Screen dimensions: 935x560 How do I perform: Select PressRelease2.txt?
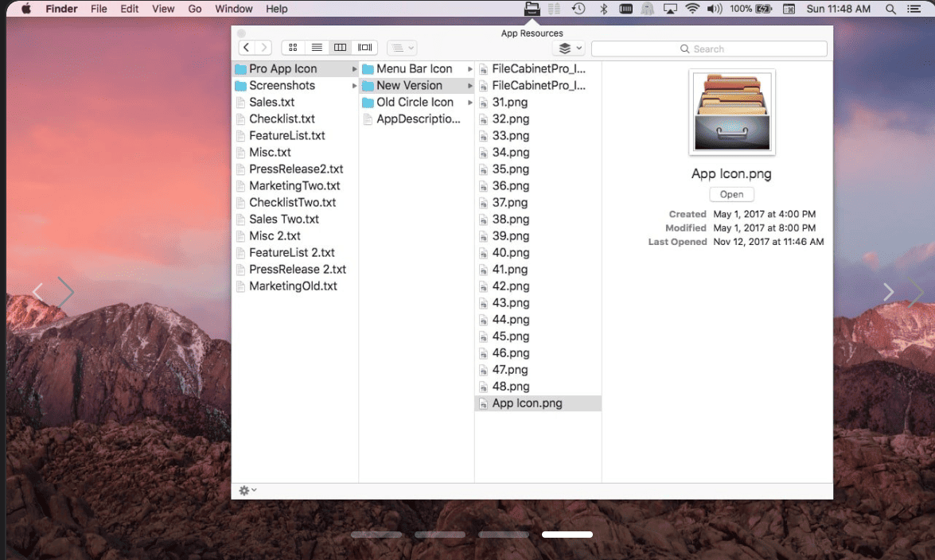tap(296, 169)
